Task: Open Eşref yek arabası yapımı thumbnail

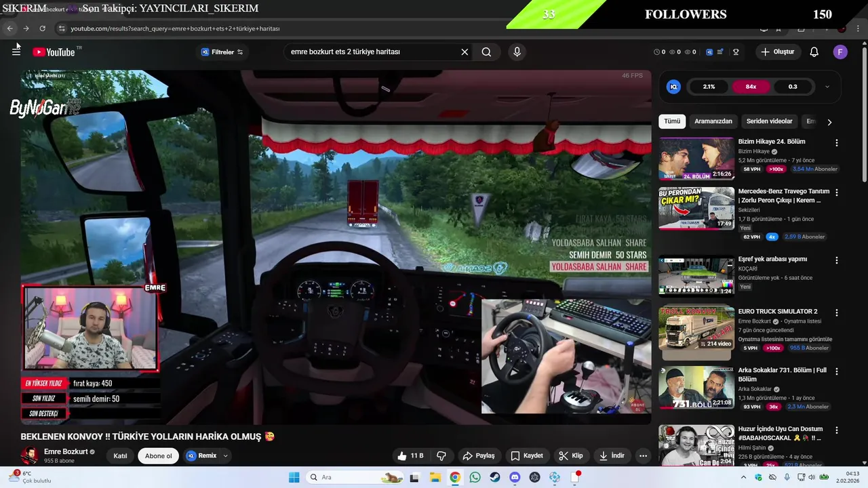Action: tap(696, 276)
